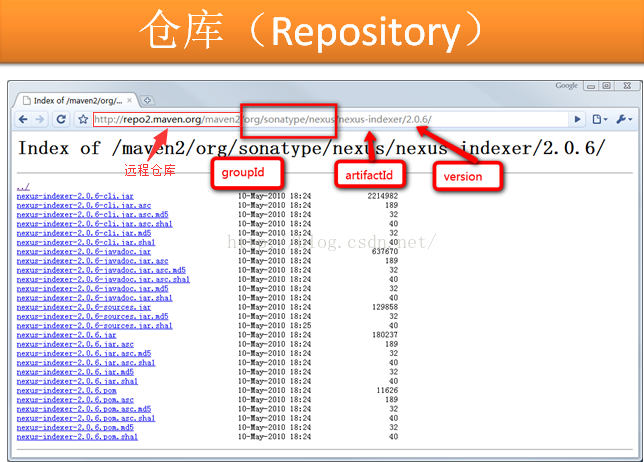644x462 pixels.
Task: Open a new tab with the plus button
Action: click(x=147, y=100)
